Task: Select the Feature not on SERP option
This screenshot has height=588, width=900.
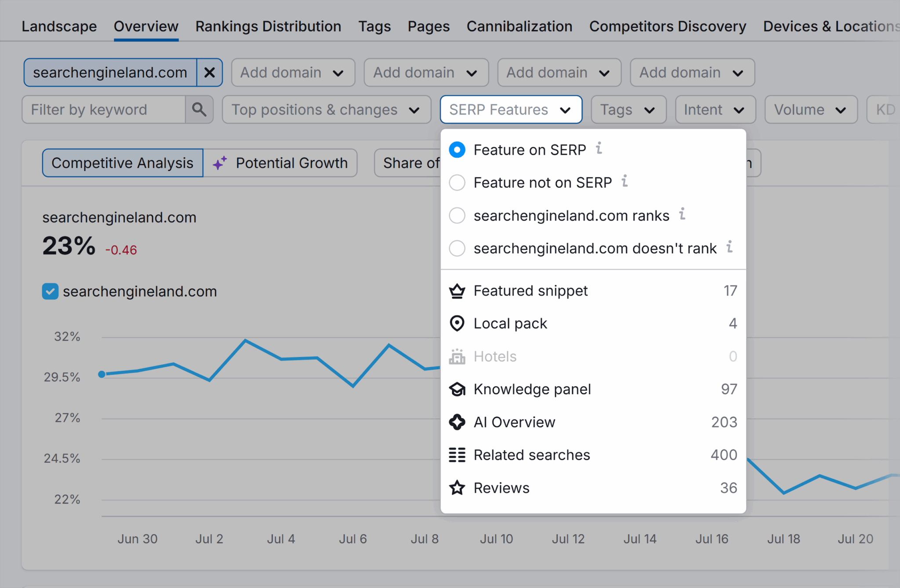Action: 457,182
